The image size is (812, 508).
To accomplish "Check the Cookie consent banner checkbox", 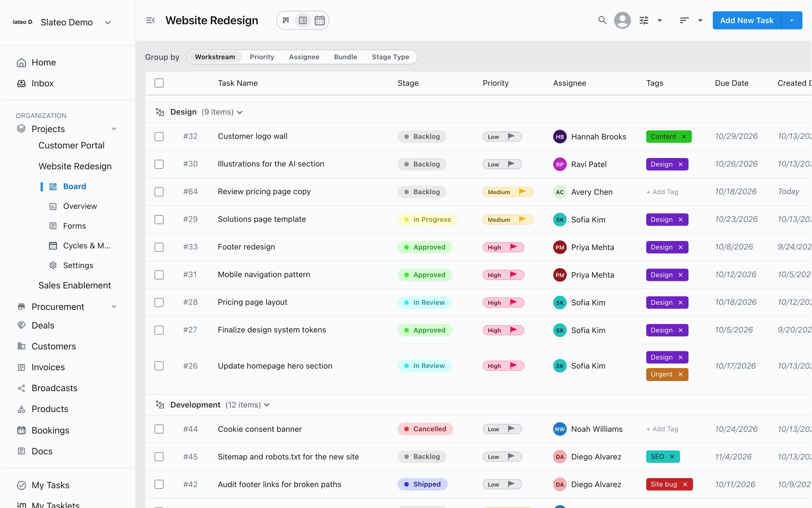I will coord(159,429).
